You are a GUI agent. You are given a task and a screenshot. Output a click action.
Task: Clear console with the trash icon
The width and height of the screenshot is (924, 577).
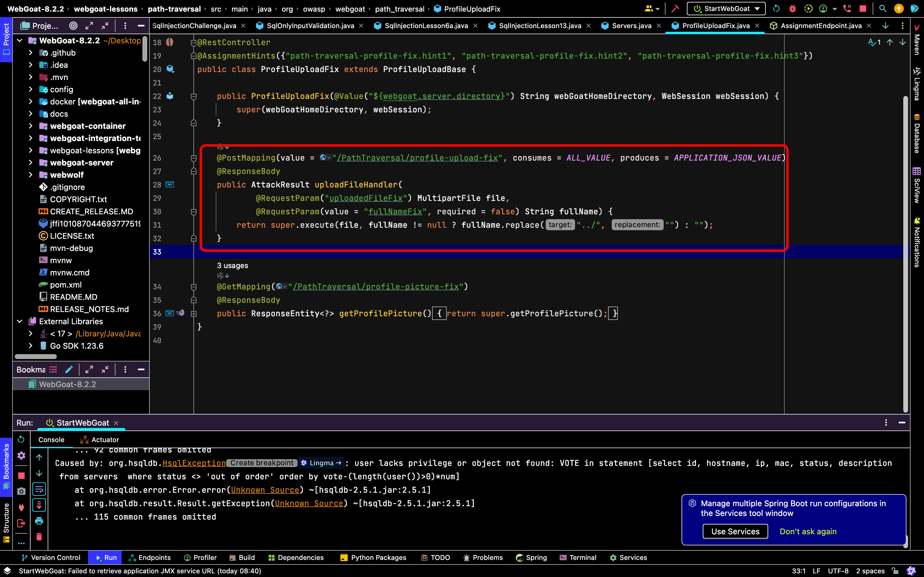tap(39, 537)
